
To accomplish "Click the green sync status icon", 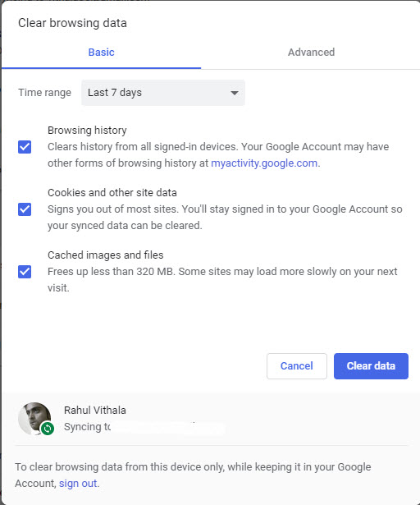I will pos(48,429).
